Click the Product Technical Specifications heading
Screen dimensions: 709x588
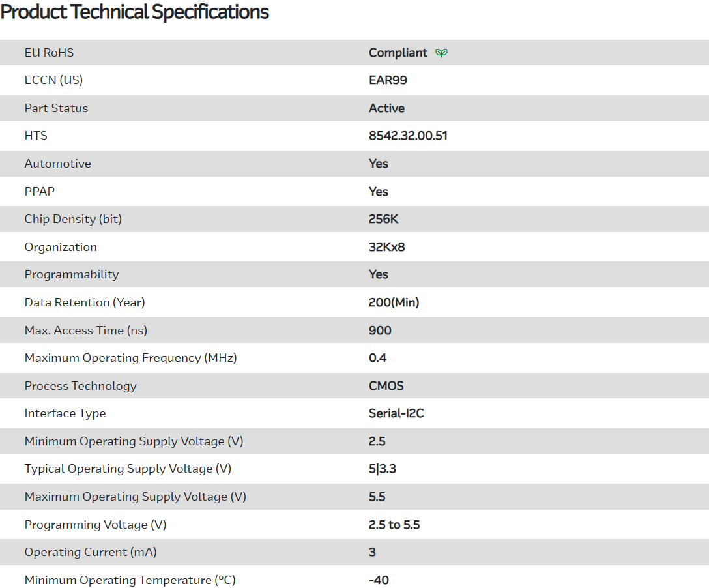click(x=135, y=12)
